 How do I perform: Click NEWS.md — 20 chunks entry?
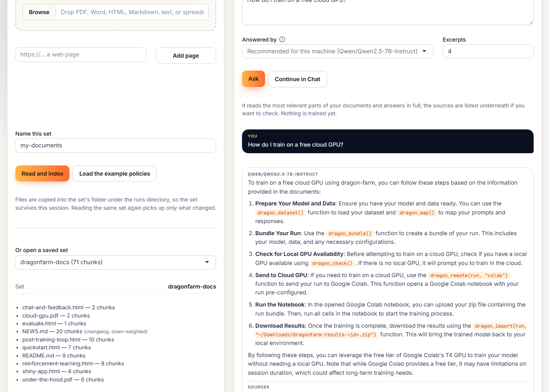click(85, 331)
